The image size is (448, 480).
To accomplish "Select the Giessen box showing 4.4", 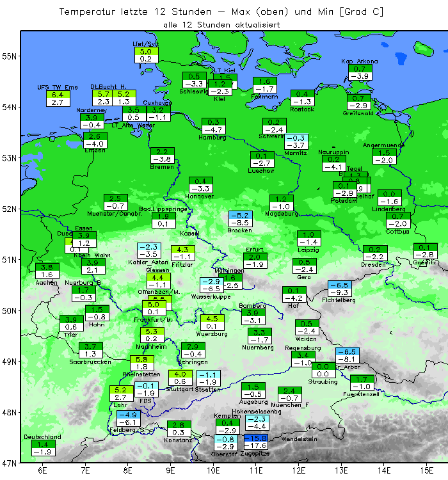I will coord(159,282).
